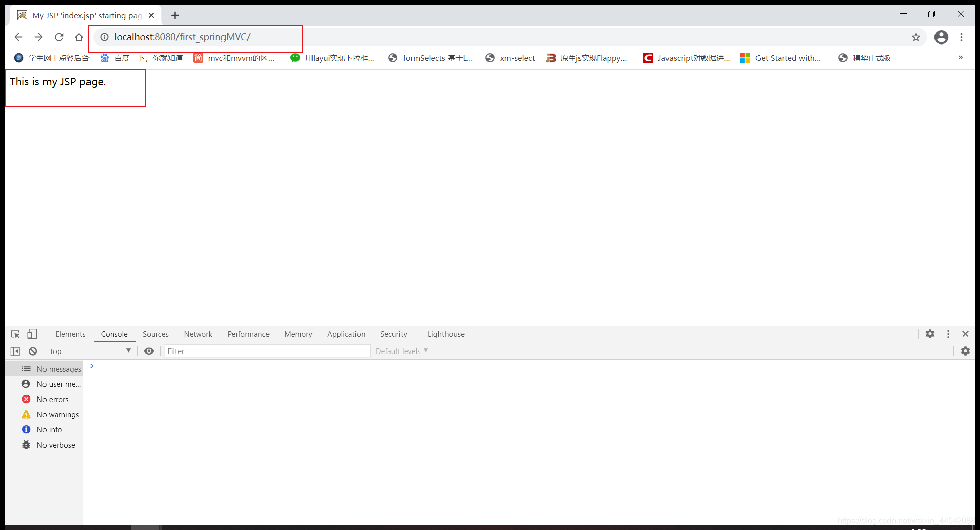Open the 'Get Started with...' bookmark
Viewport: 980px width, 530px height.
pyautogui.click(x=781, y=58)
